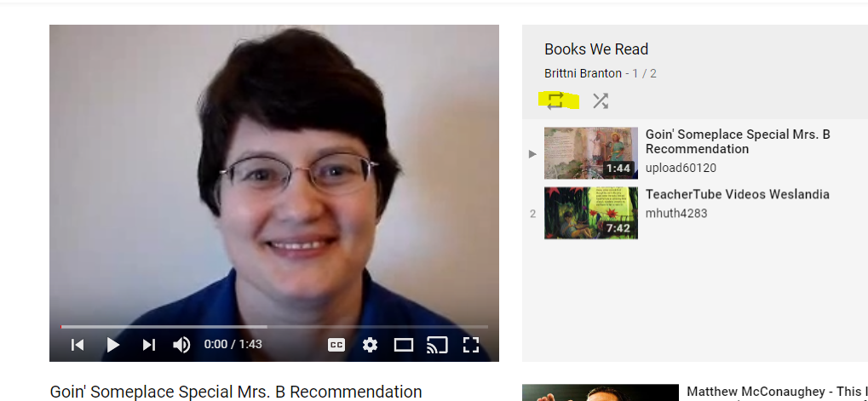Toggle the playlist shuffle icon
The width and height of the screenshot is (868, 401).
click(601, 100)
